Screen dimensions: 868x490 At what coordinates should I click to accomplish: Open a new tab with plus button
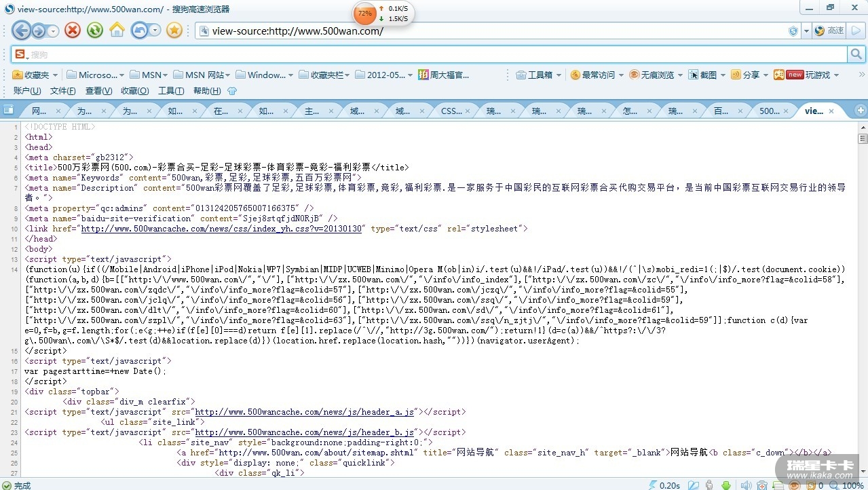coord(861,110)
